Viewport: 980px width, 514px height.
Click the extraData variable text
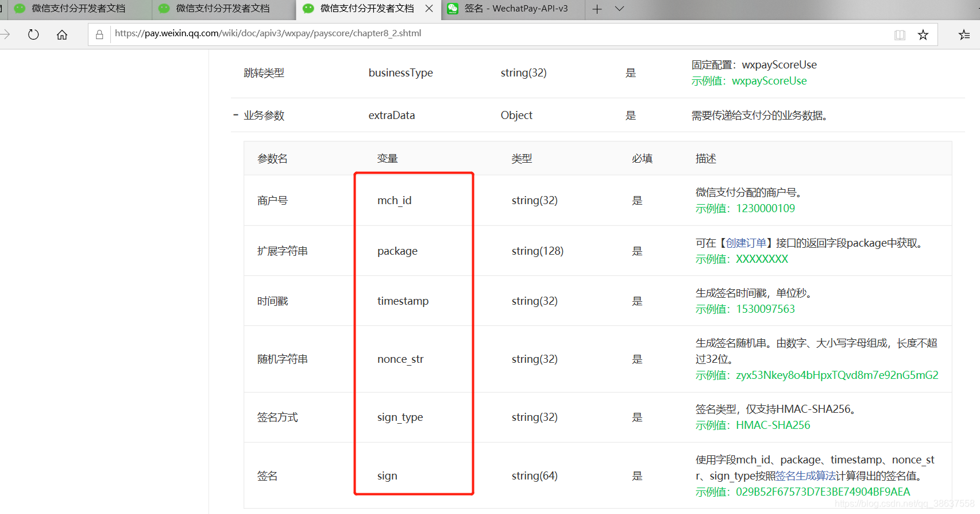pos(392,116)
